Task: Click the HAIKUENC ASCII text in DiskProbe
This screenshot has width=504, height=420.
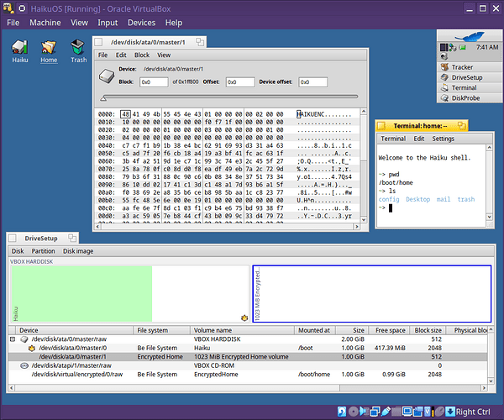Action: click(311, 114)
